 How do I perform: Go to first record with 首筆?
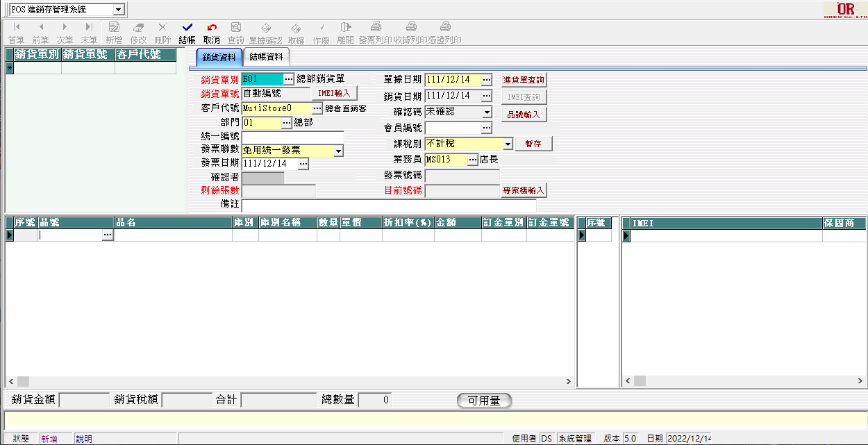[x=17, y=28]
